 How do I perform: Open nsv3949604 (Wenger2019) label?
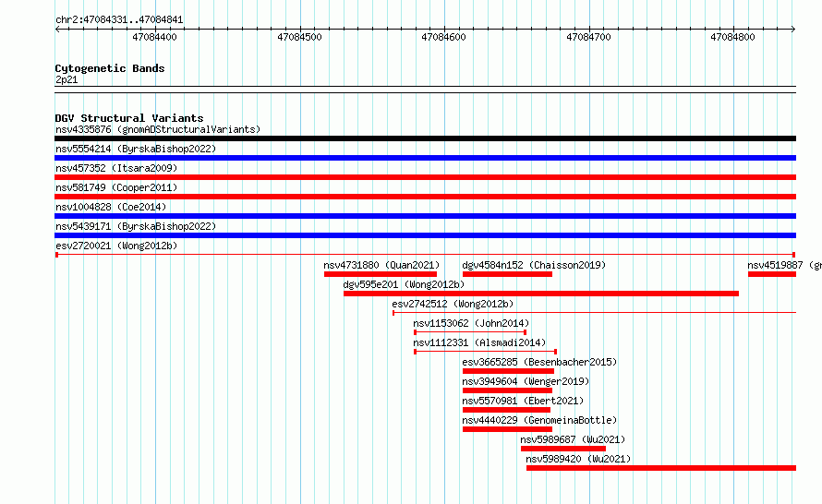[x=526, y=381]
